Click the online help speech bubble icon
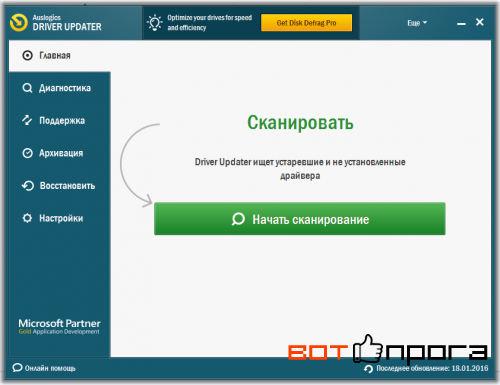 click(x=17, y=368)
